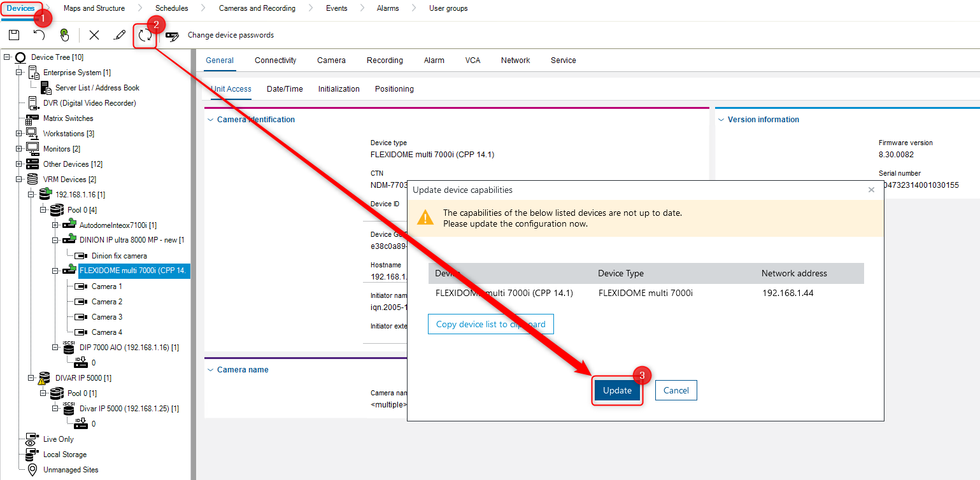Screen dimensions: 980x480
Task: Switch to the Date/Time sub-tab
Action: point(285,88)
